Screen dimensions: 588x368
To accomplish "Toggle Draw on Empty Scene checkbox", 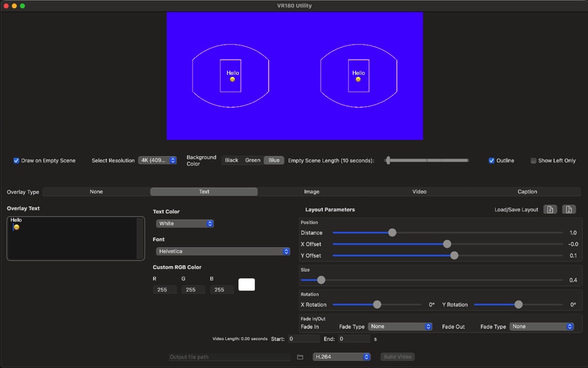I will [x=16, y=160].
